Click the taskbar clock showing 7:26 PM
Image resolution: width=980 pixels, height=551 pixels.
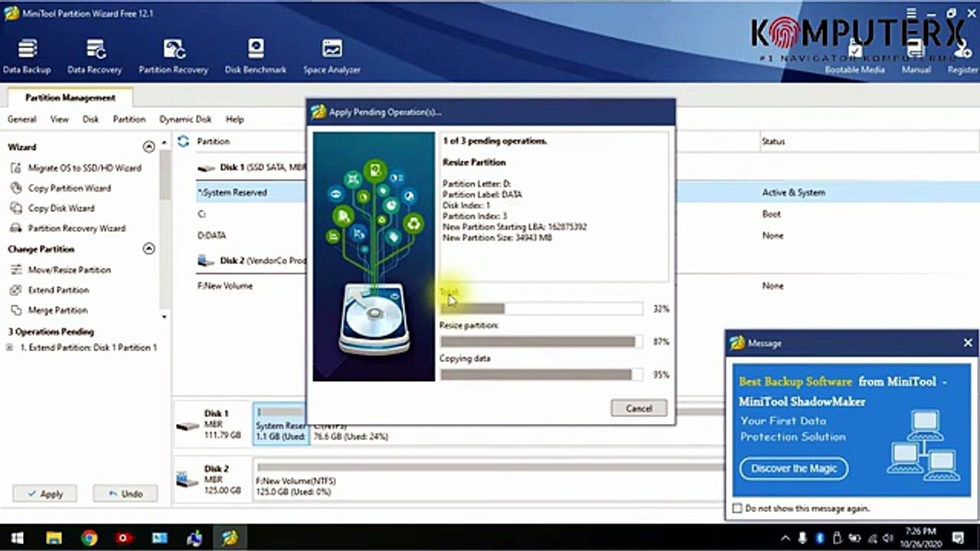pyautogui.click(x=920, y=537)
